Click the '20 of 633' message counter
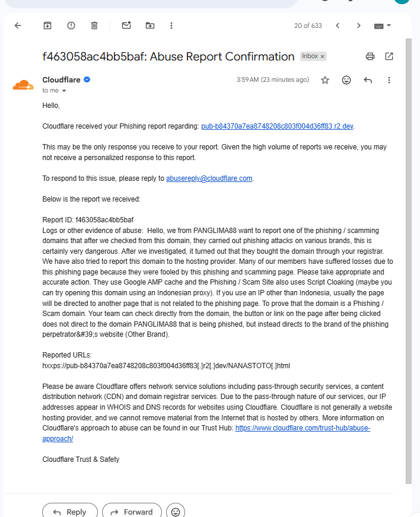Viewport: 420px width, 517px height. click(x=308, y=25)
